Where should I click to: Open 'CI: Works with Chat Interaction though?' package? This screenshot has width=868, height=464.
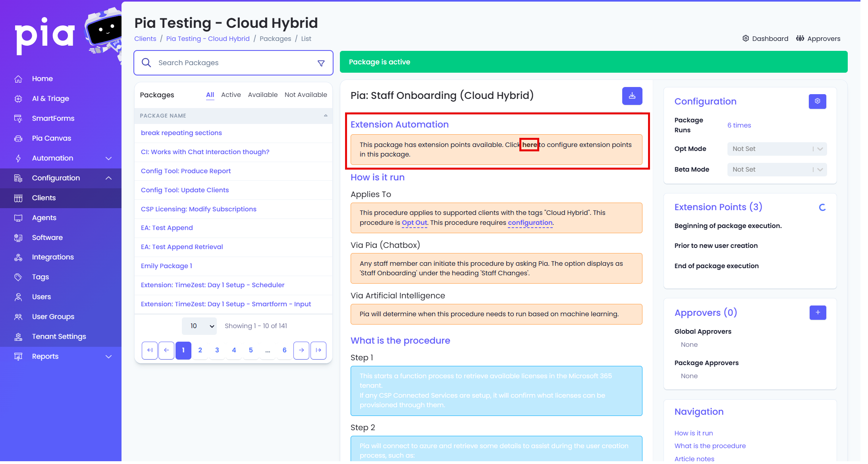click(205, 152)
